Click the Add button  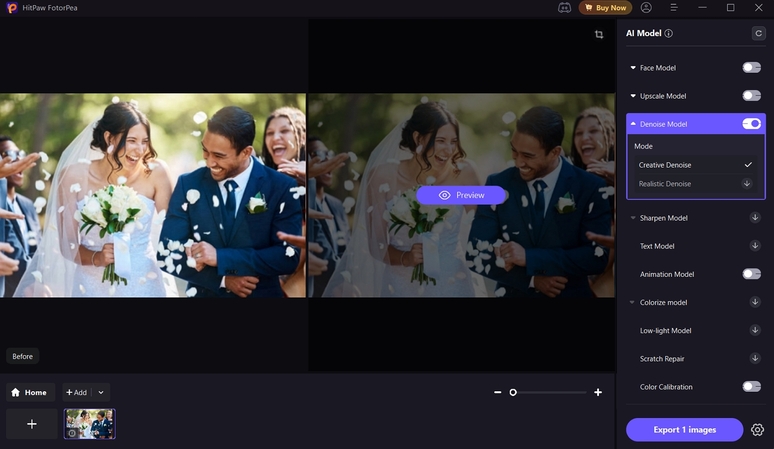(x=77, y=392)
